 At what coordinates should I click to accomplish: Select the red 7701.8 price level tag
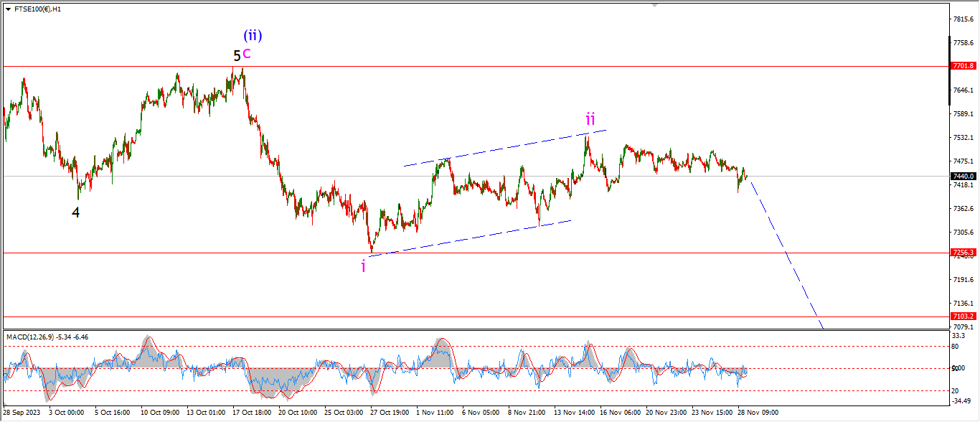(963, 66)
